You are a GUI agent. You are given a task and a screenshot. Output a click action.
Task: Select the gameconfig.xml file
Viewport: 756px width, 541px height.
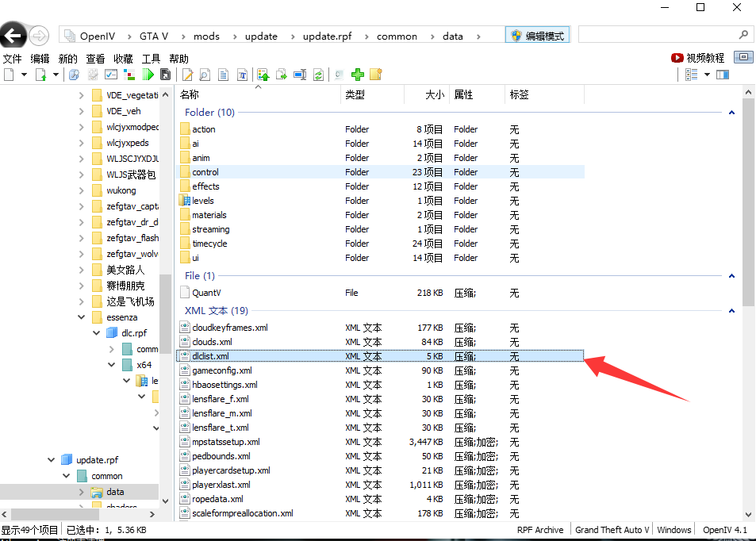pos(222,370)
